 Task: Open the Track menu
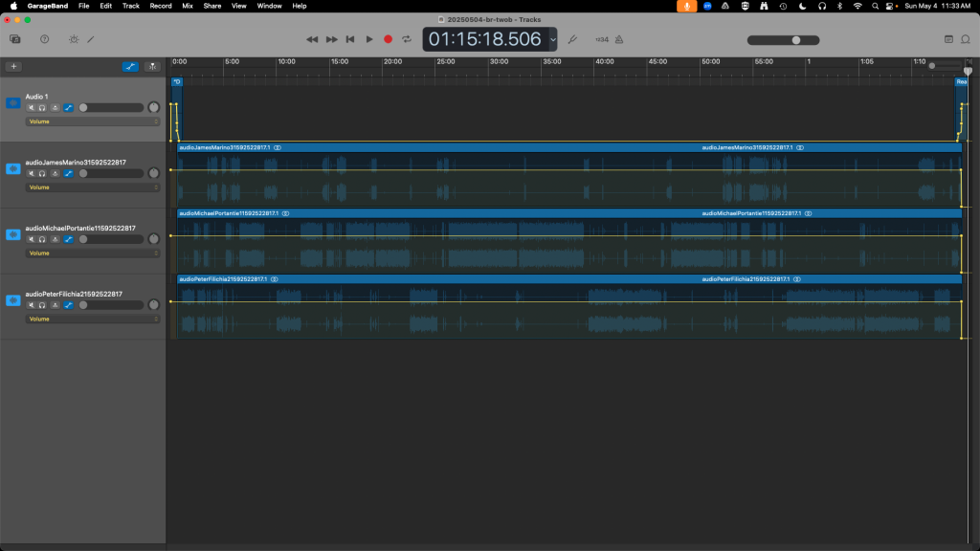(130, 6)
